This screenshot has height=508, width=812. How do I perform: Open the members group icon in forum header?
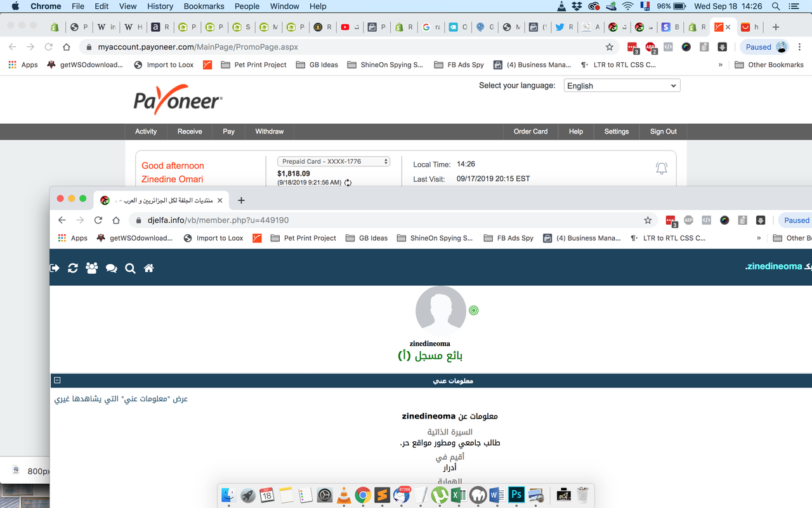click(x=92, y=269)
